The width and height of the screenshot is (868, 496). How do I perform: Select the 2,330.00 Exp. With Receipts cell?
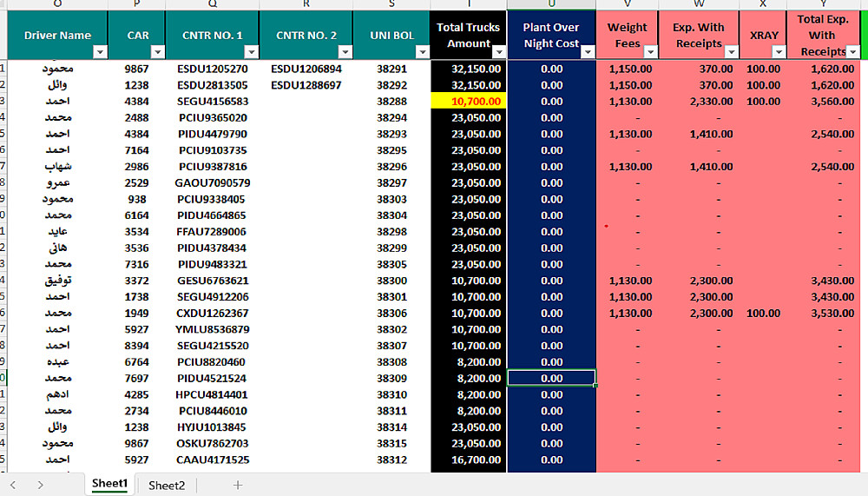(699, 102)
